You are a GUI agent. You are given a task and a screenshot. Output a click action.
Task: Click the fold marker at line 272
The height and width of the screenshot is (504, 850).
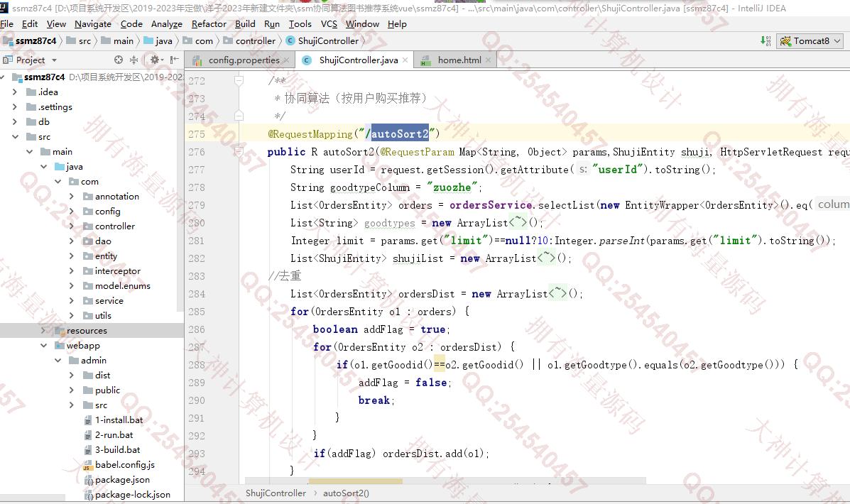(x=239, y=80)
